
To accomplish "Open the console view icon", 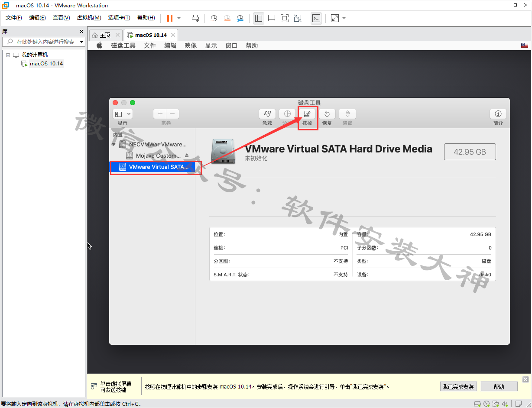I will tap(316, 18).
